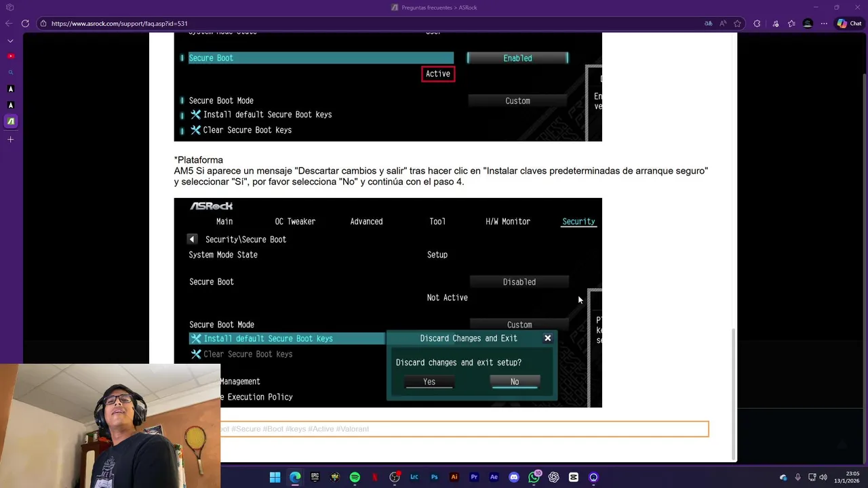
Task: Open volume control in system tray
Action: 824,477
